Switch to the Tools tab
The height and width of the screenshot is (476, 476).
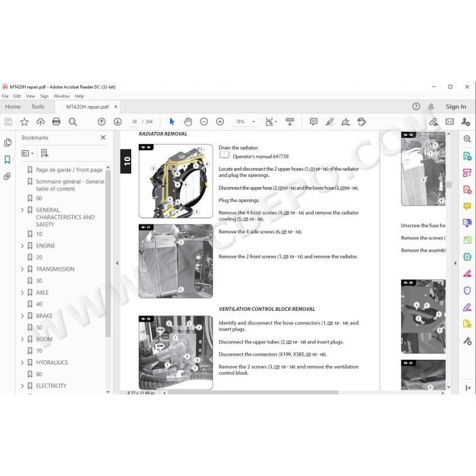pos(37,107)
